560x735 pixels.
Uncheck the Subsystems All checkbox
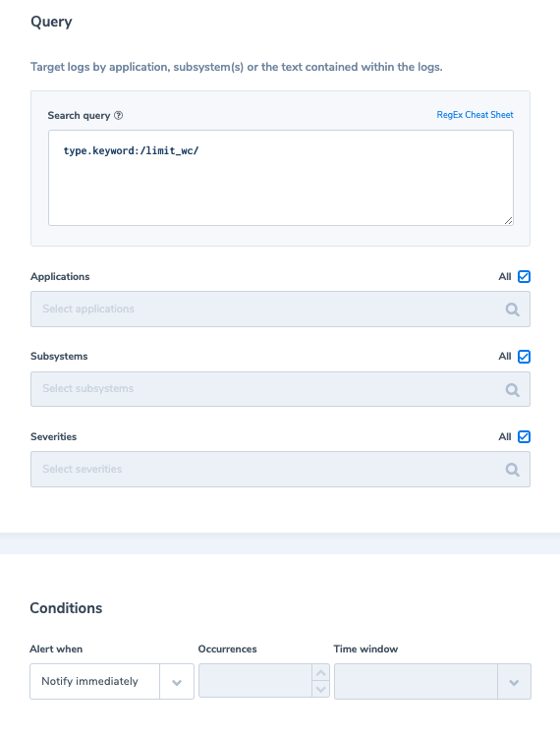(x=524, y=357)
